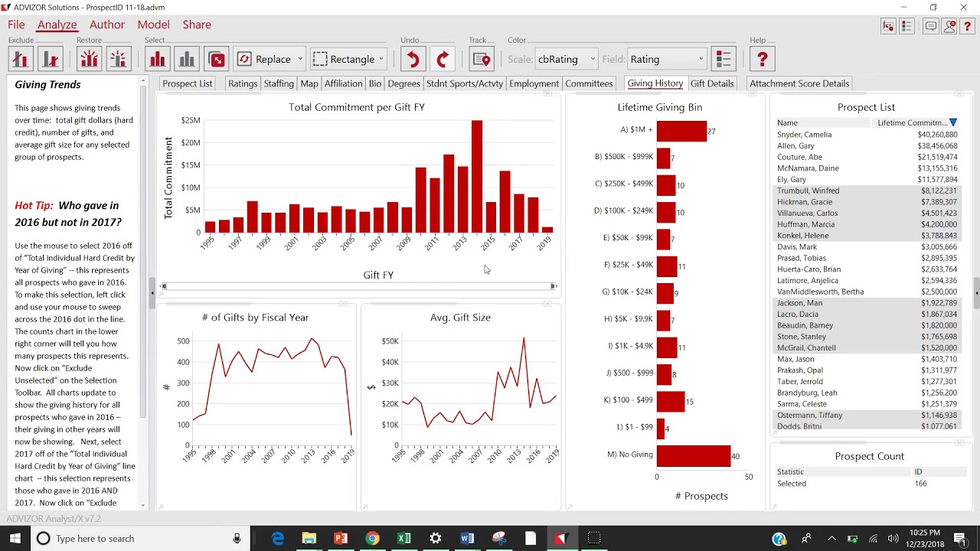980x551 pixels.
Task: Click the chart settings icon at top right
Action: click(x=888, y=26)
